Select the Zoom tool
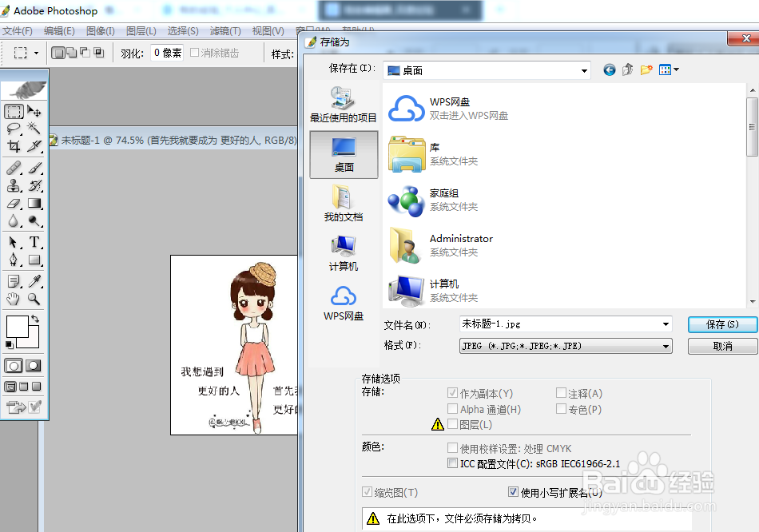The image size is (759, 532). (34, 299)
